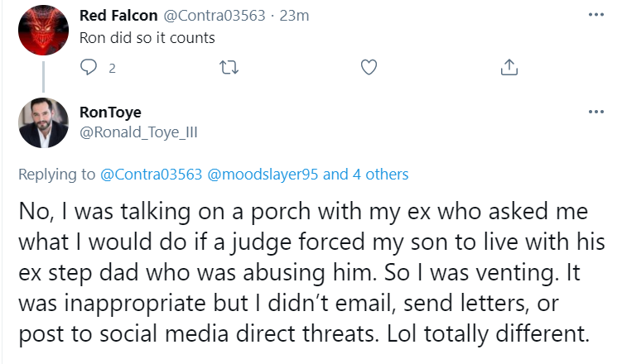Reply to Red Falcon's tweet
This screenshot has width=622, height=364.
pos(88,67)
